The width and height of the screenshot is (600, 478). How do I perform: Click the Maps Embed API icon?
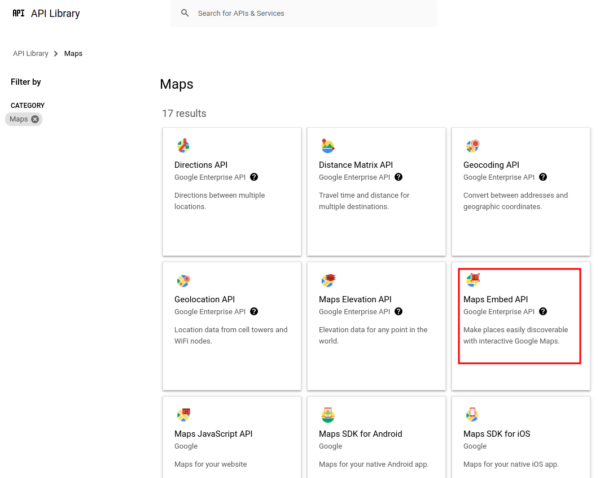pyautogui.click(x=473, y=280)
